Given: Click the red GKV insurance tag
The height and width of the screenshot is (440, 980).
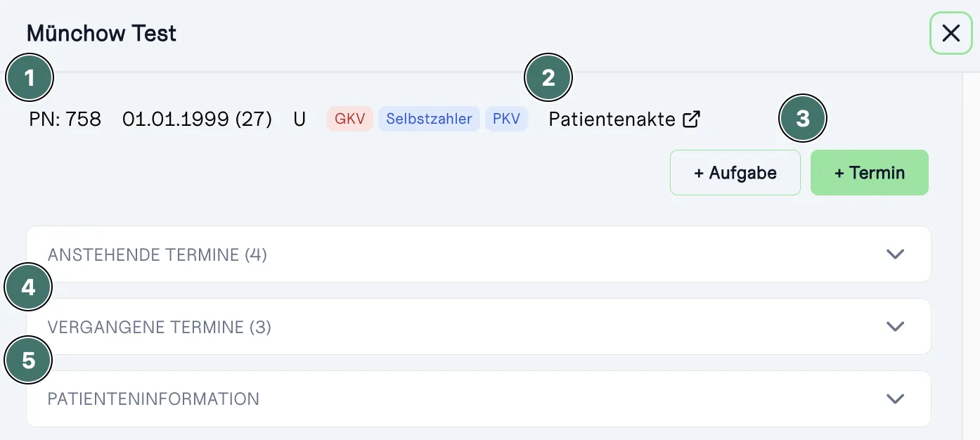Looking at the screenshot, I should [350, 119].
